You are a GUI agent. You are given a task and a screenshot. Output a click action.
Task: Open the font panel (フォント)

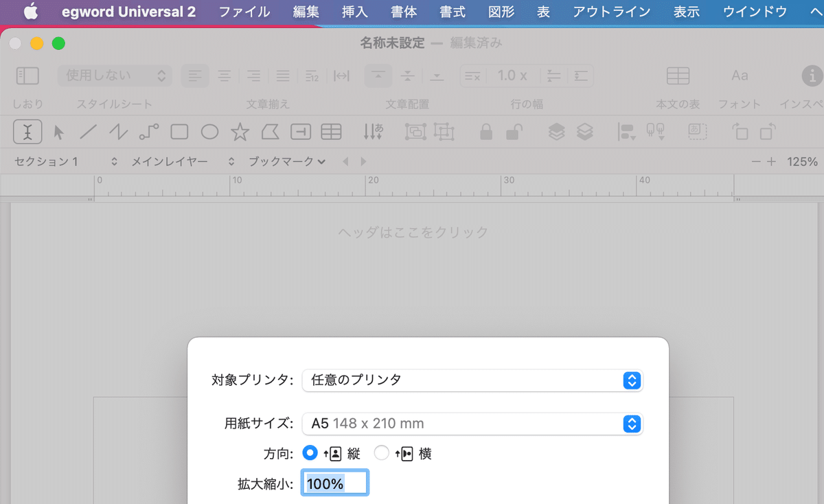[x=740, y=76]
